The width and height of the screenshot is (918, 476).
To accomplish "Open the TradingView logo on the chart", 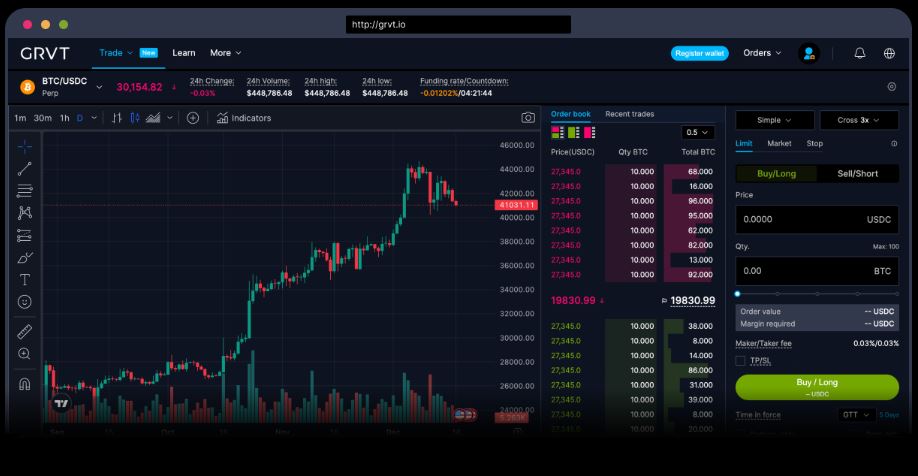I will click(61, 403).
